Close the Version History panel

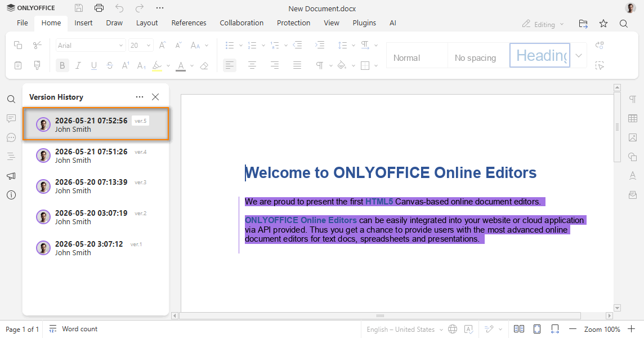click(155, 97)
